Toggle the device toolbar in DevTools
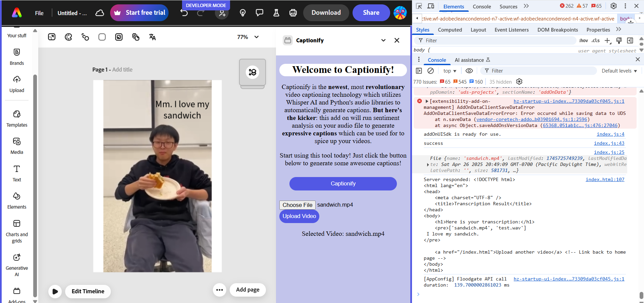The height and width of the screenshot is (303, 644). [x=431, y=6]
